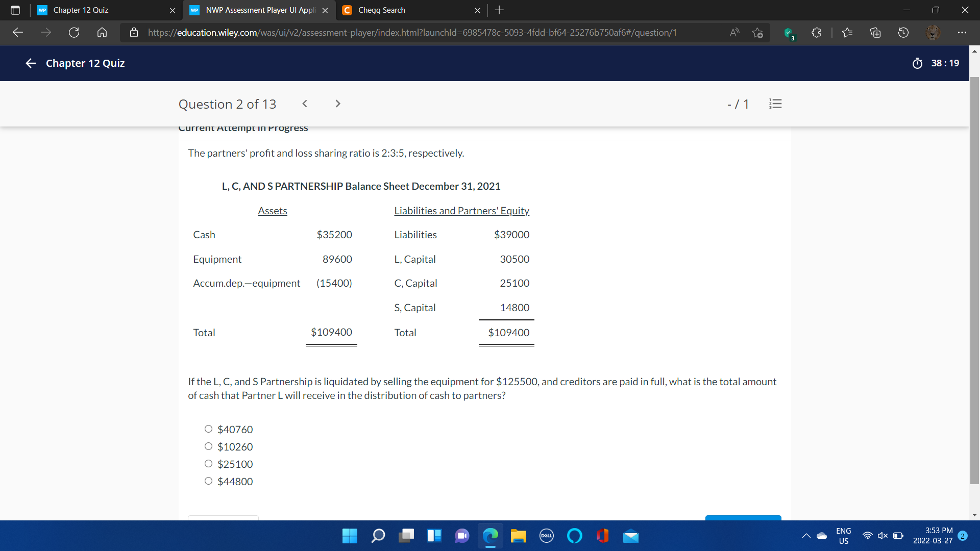Click the timer clock icon

917,63
